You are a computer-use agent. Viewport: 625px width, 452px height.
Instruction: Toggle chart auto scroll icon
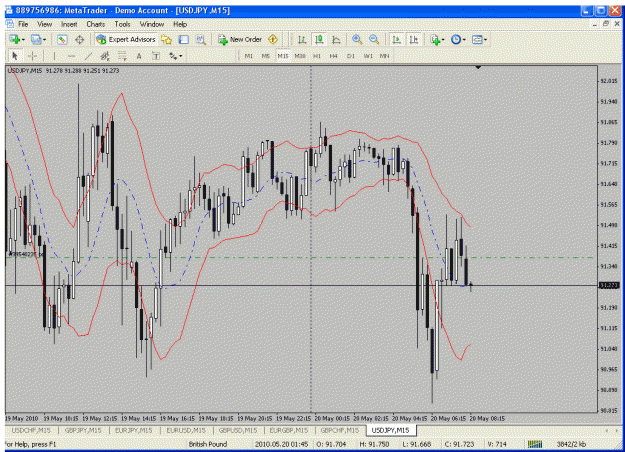397,39
